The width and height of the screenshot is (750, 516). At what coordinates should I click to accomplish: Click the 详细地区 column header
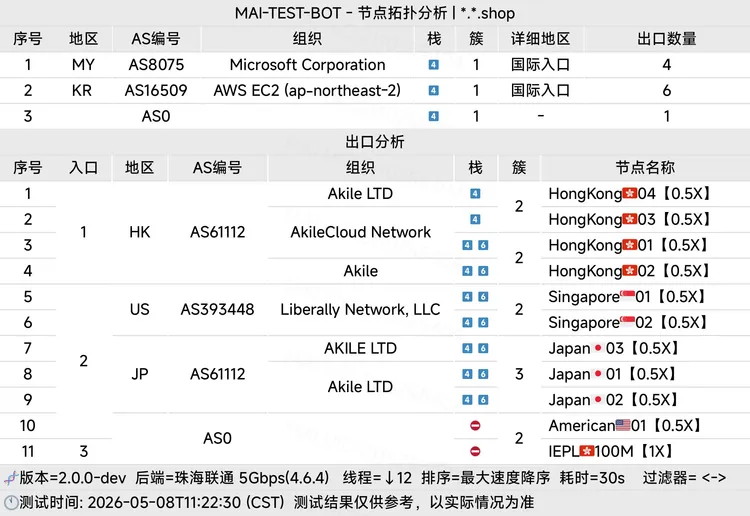[540, 39]
